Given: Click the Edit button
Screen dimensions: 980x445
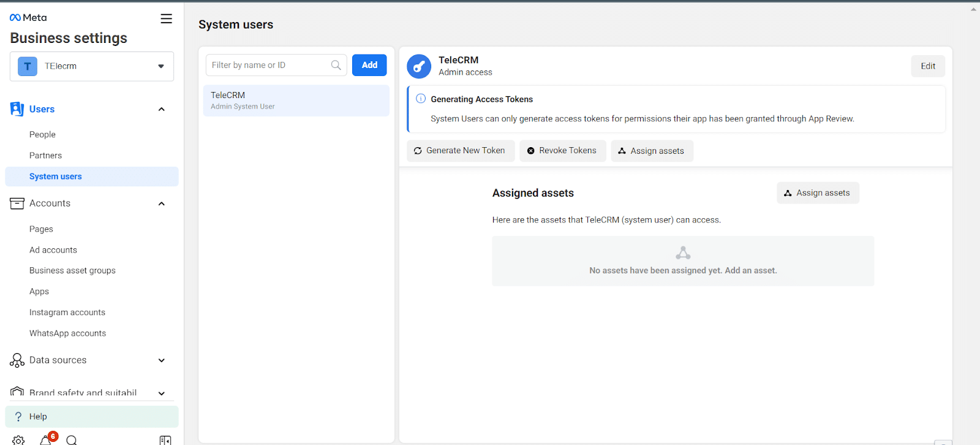Looking at the screenshot, I should coord(928,66).
